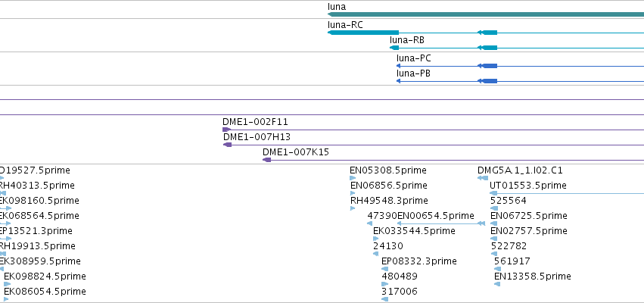Click the DME1-002F11 clone arrow marker
This screenshot has width=644, height=303.
coord(227,130)
